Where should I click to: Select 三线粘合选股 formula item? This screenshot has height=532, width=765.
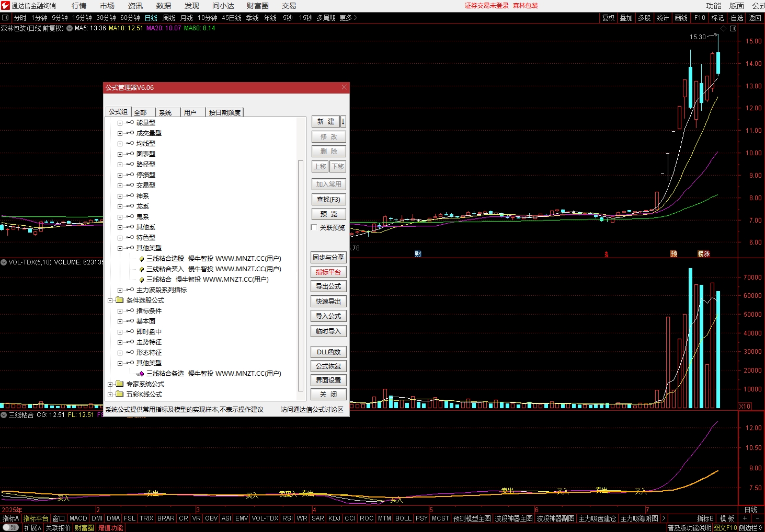tap(214, 259)
